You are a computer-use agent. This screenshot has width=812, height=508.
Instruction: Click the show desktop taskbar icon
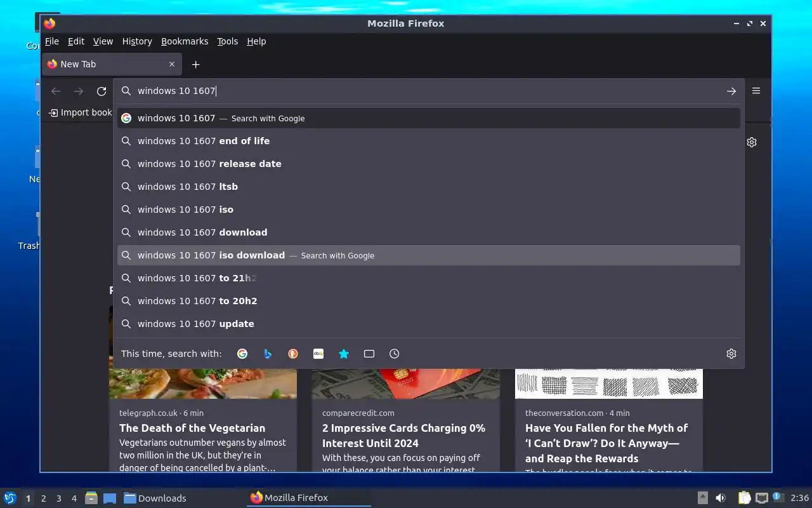[x=110, y=498]
